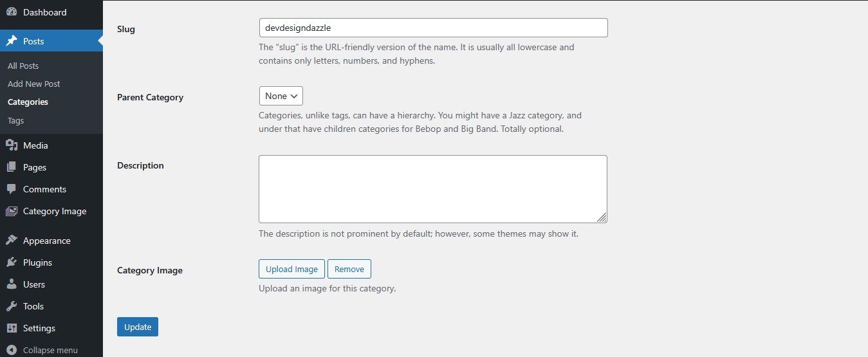Click the Plugins plug icon
This screenshot has height=357, width=868.
coord(12,262)
